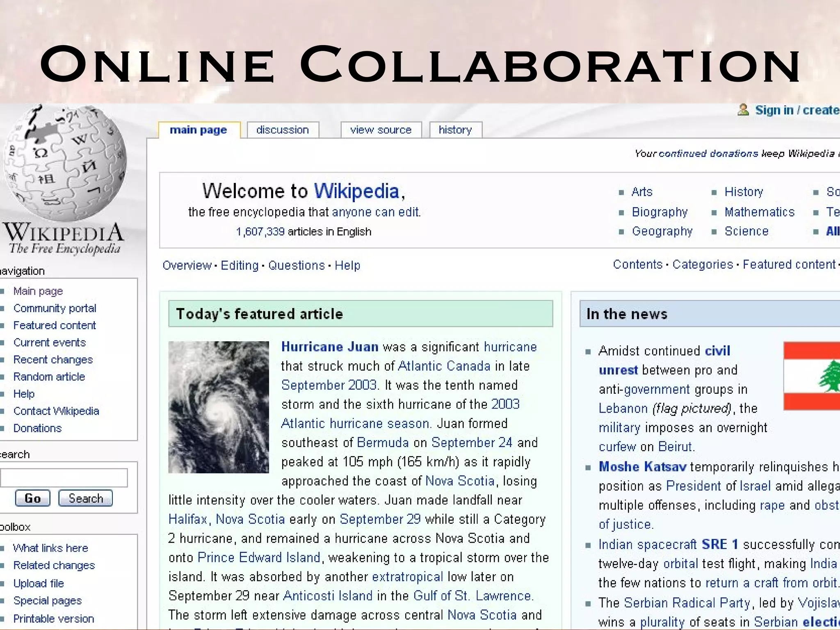Open Recent changes in sidebar
840x630 pixels.
pos(53,360)
